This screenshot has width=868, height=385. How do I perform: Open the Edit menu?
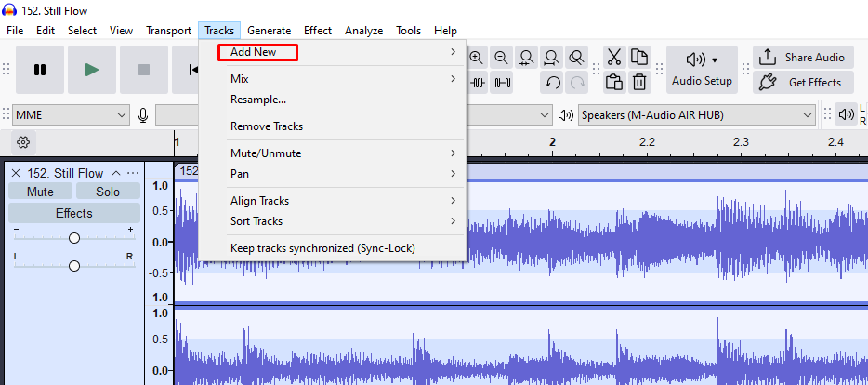pos(46,31)
